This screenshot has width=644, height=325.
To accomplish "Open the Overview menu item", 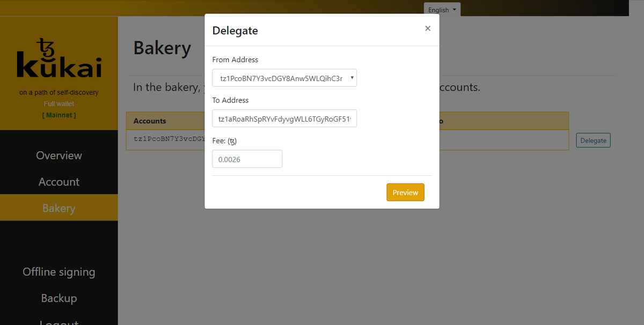I will [x=59, y=156].
